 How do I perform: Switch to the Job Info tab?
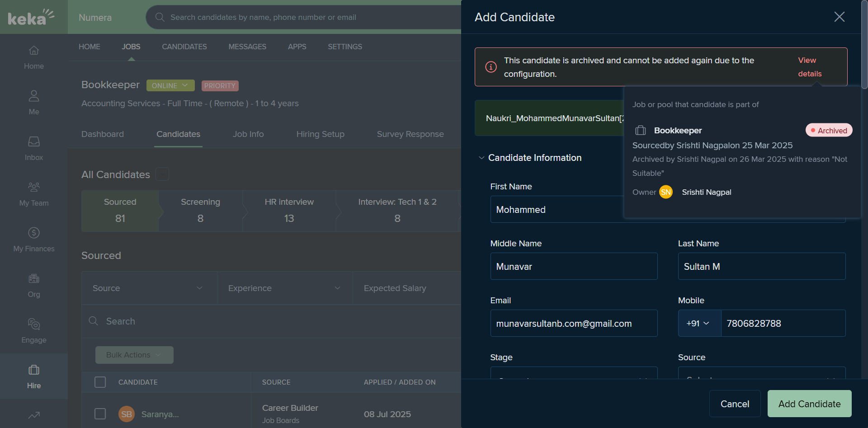pyautogui.click(x=248, y=134)
